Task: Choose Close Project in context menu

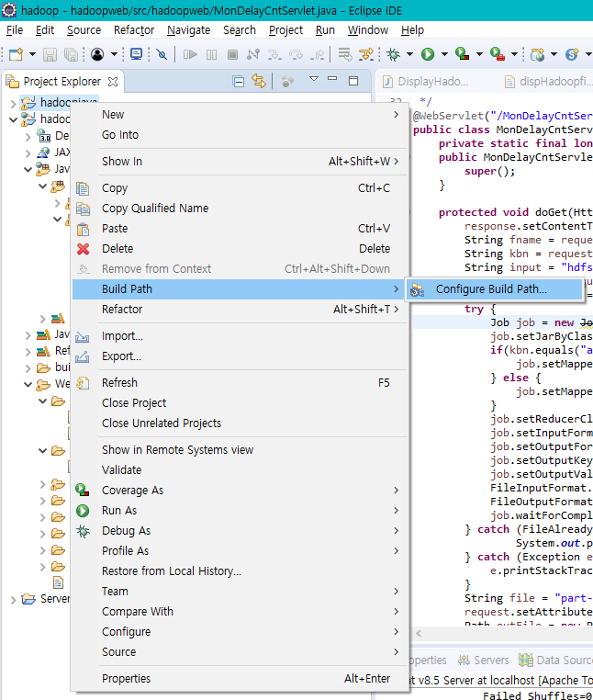Action: click(x=240, y=403)
